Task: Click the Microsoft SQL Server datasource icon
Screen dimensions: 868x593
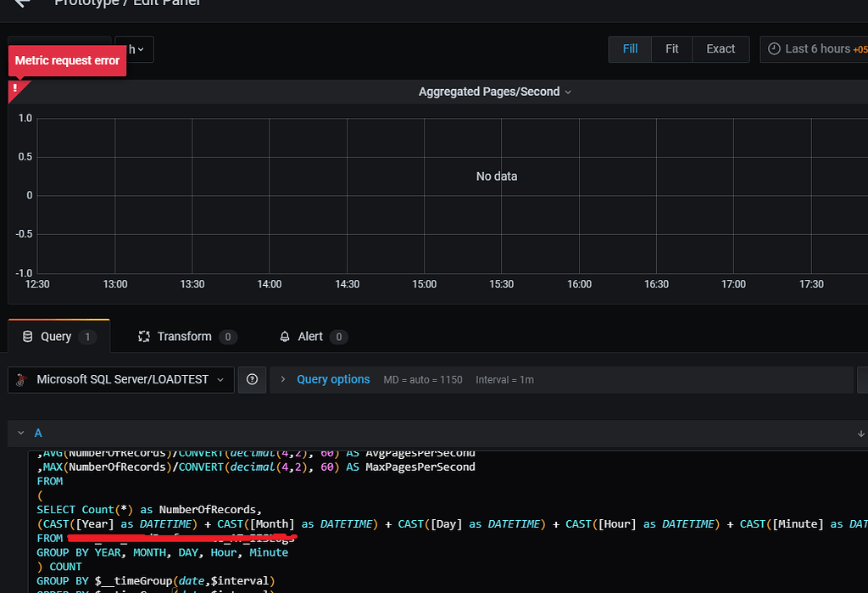Action: 20,379
